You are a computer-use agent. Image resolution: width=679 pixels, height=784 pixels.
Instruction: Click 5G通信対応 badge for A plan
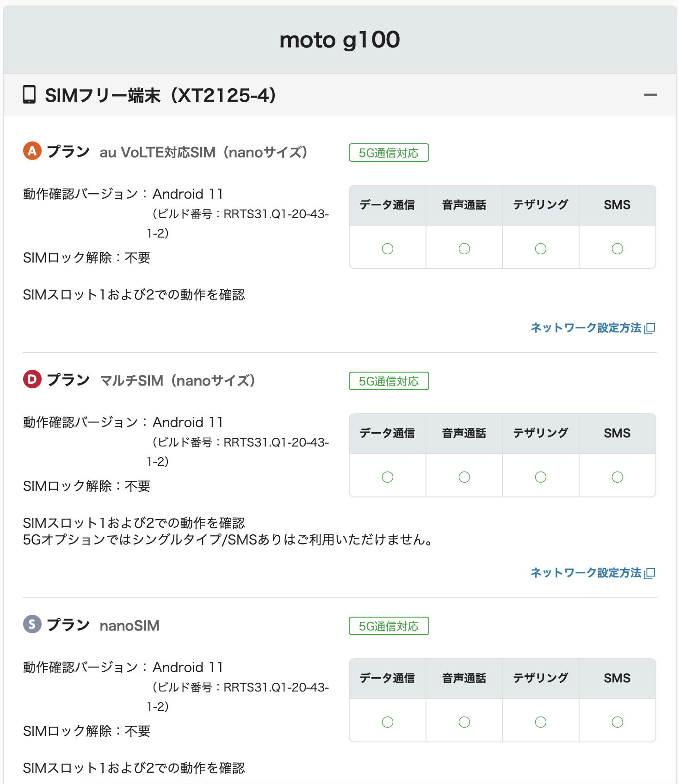(389, 153)
